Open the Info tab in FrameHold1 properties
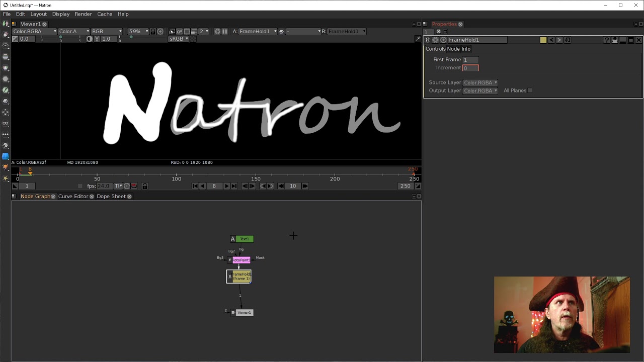 click(x=466, y=49)
